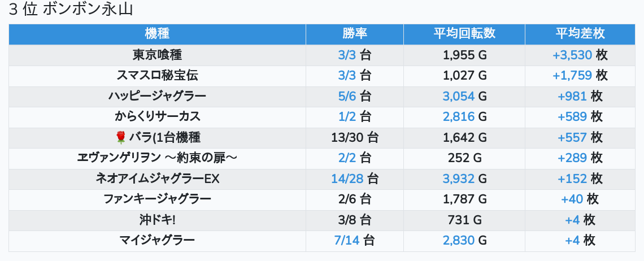This screenshot has width=644, height=261.
Task: Click the 2,816 average spins link
Action: coord(458,116)
